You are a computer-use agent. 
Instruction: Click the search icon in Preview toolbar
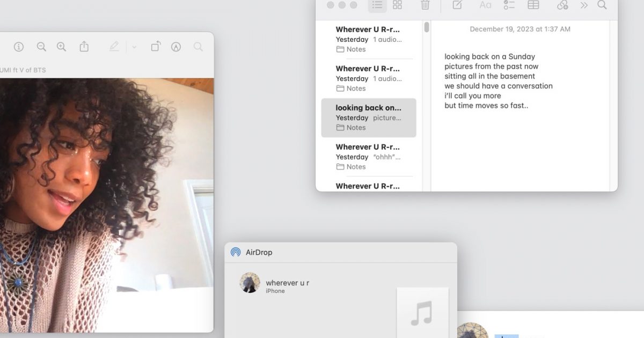[198, 47]
